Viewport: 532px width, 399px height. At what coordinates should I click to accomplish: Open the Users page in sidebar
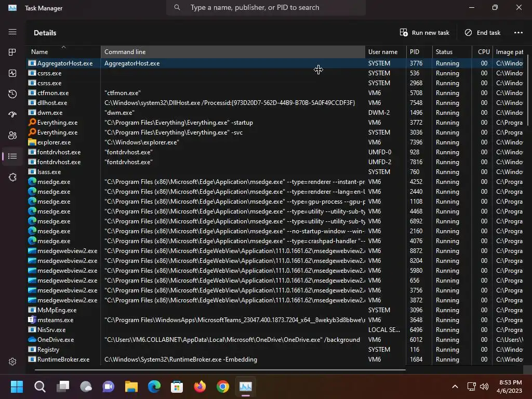[12, 136]
